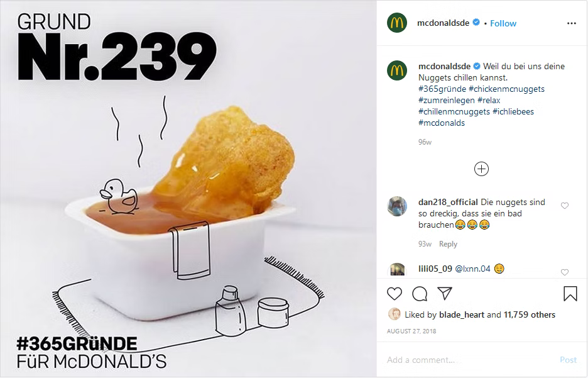Open the #365gründe hashtag
The image size is (588, 378).
[x=442, y=89]
